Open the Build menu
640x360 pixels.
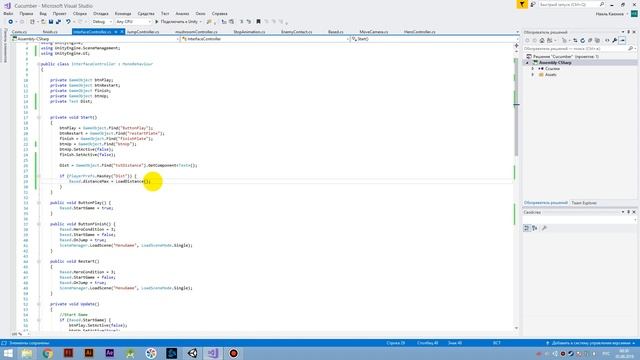(x=80, y=13)
